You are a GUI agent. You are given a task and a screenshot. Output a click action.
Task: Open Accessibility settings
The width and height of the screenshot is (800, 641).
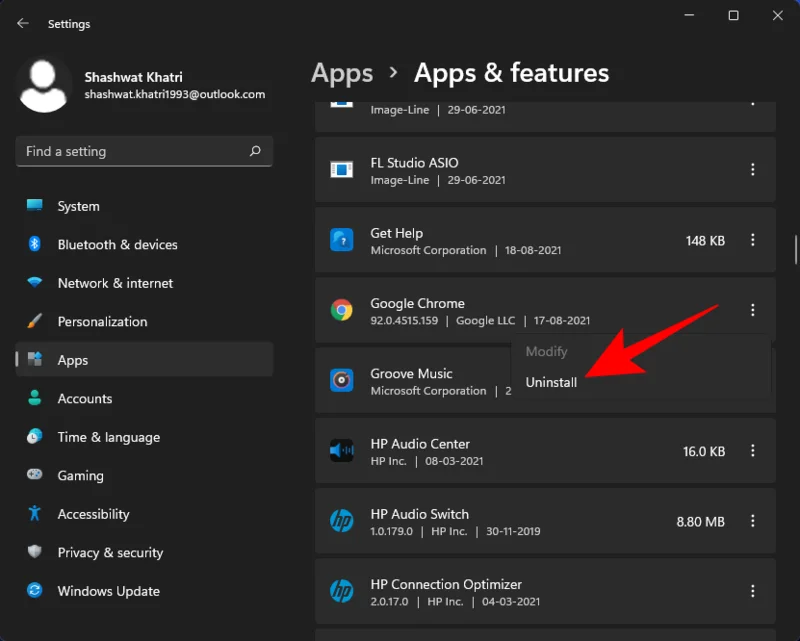(93, 514)
